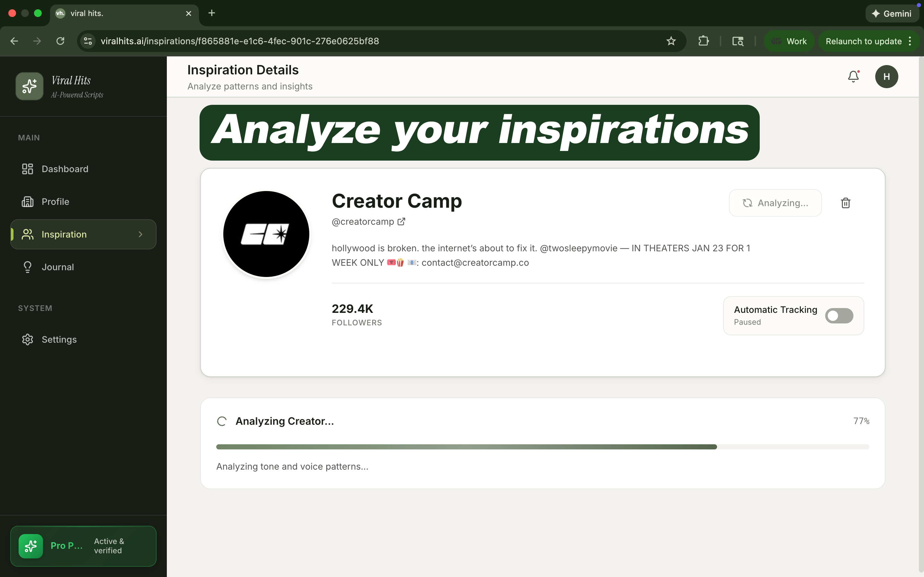Viewport: 924px width, 577px height.
Task: Open the H account avatar menu
Action: tap(886, 76)
